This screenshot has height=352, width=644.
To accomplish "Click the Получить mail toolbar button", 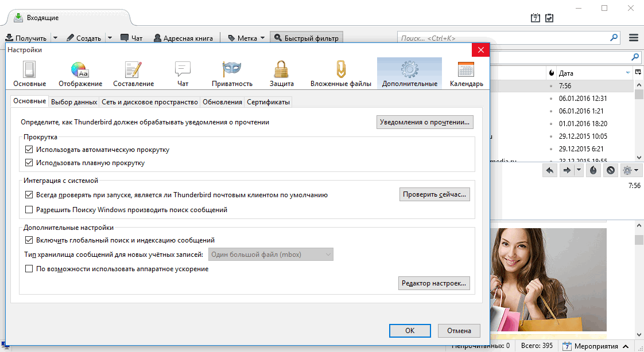I will point(26,38).
